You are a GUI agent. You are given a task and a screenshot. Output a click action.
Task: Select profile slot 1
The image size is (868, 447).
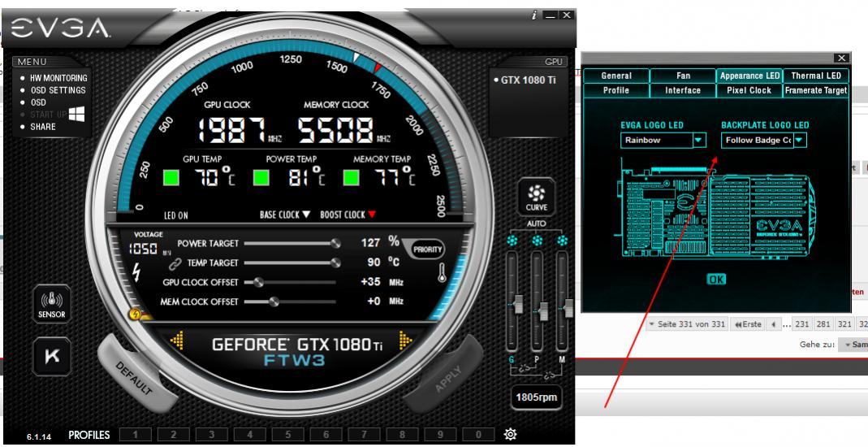click(135, 435)
